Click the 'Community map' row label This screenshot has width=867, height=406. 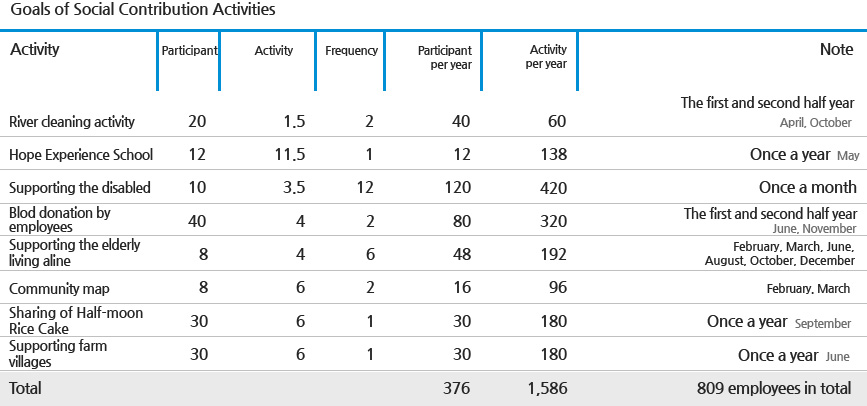(x=59, y=289)
